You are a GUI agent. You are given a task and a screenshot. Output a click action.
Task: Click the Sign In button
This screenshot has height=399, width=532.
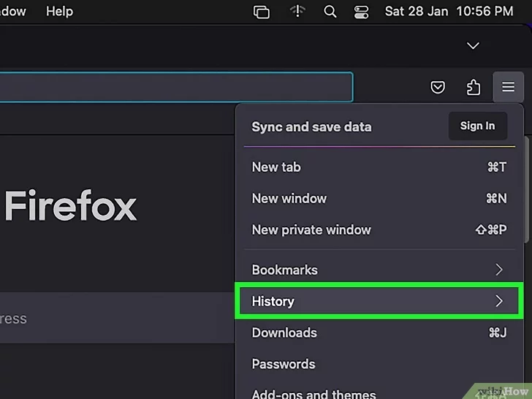[477, 126]
